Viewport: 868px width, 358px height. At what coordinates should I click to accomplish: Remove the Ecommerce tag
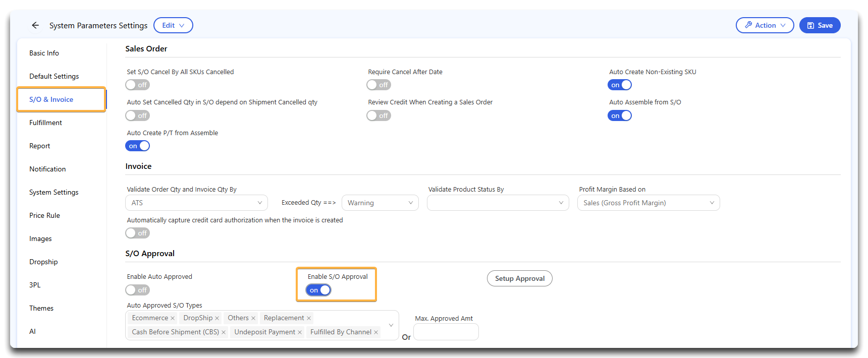point(173,318)
